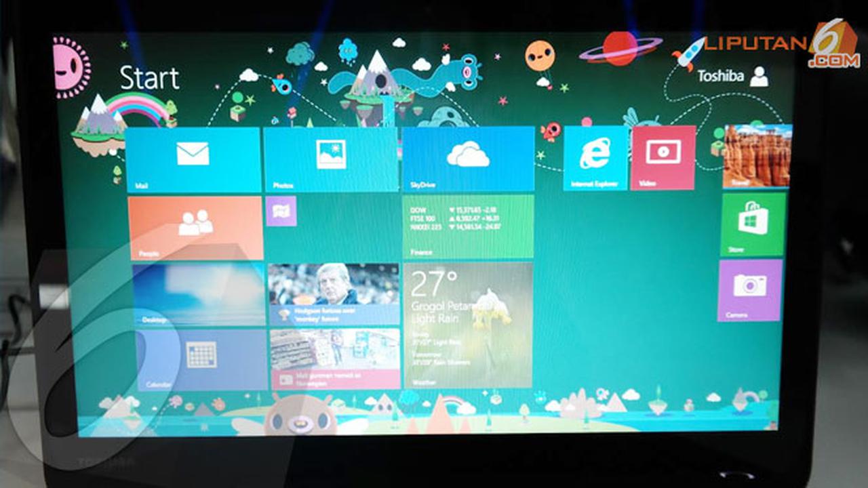Open the Camera app tile
Screen dimensions: 868x488
pos(748,288)
